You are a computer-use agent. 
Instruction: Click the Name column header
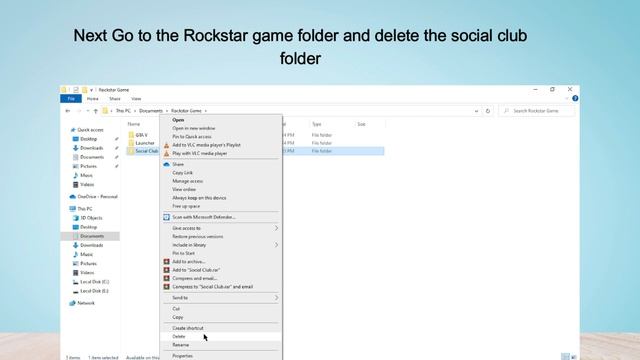pos(134,124)
